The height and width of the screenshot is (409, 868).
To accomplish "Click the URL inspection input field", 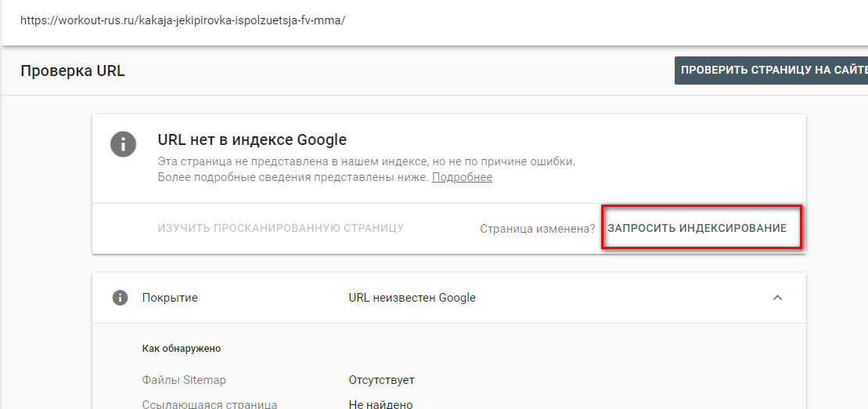I will (x=434, y=22).
